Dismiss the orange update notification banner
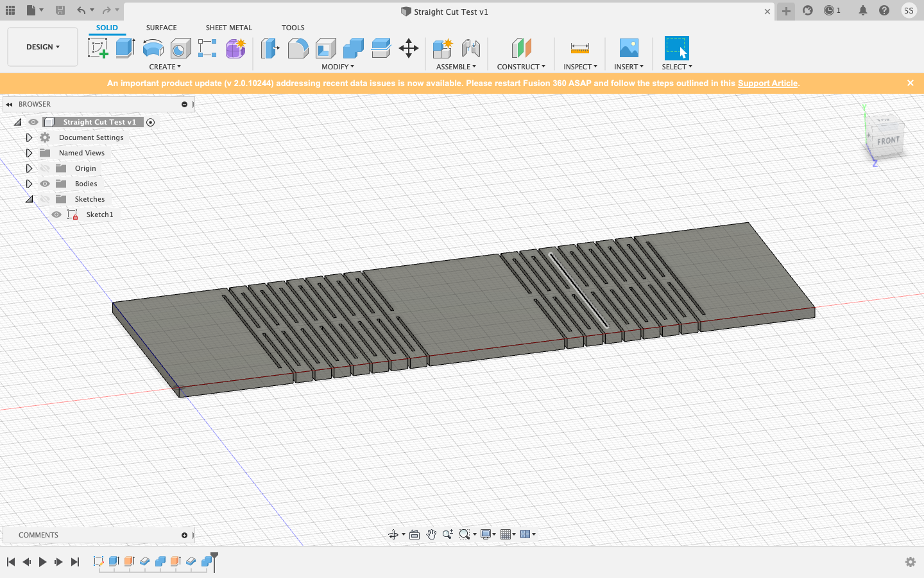 click(x=910, y=83)
